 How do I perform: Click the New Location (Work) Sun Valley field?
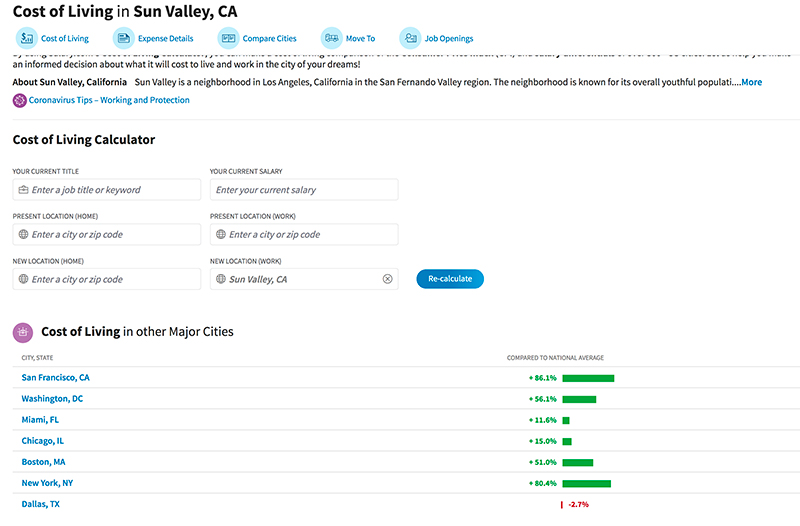pyautogui.click(x=304, y=279)
